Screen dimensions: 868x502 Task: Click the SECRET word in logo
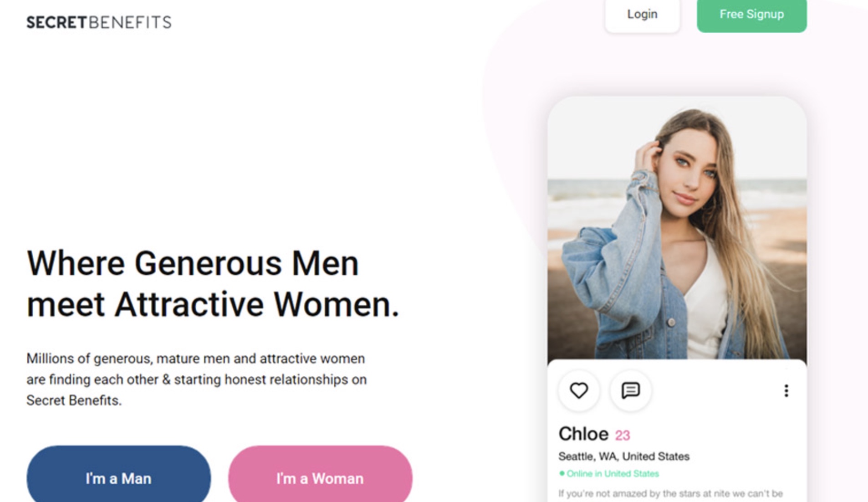point(56,22)
